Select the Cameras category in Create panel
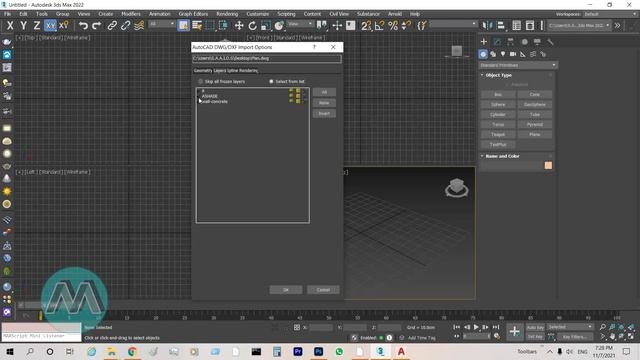 [513, 54]
